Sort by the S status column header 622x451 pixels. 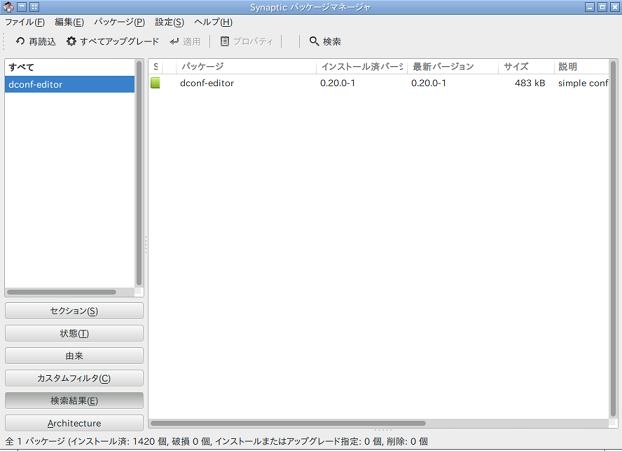(x=156, y=67)
